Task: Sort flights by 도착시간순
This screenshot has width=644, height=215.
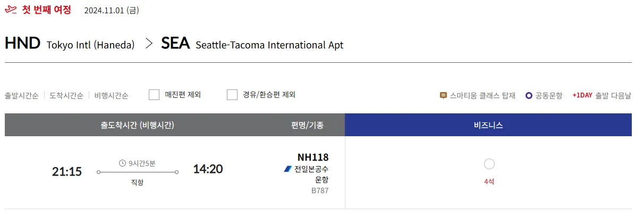Action: pos(66,96)
